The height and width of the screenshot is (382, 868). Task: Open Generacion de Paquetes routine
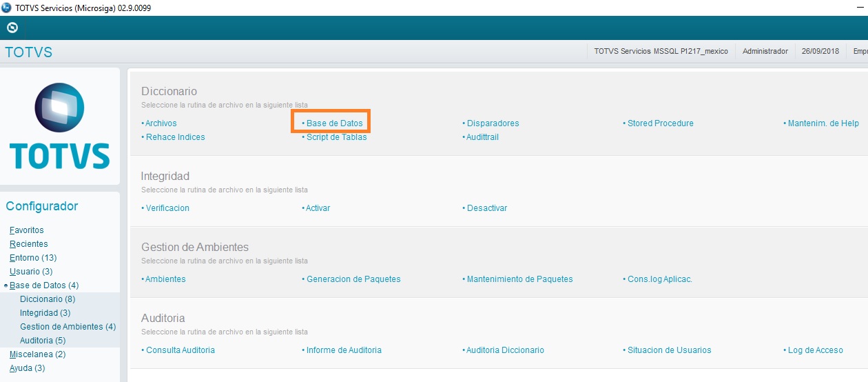(353, 279)
